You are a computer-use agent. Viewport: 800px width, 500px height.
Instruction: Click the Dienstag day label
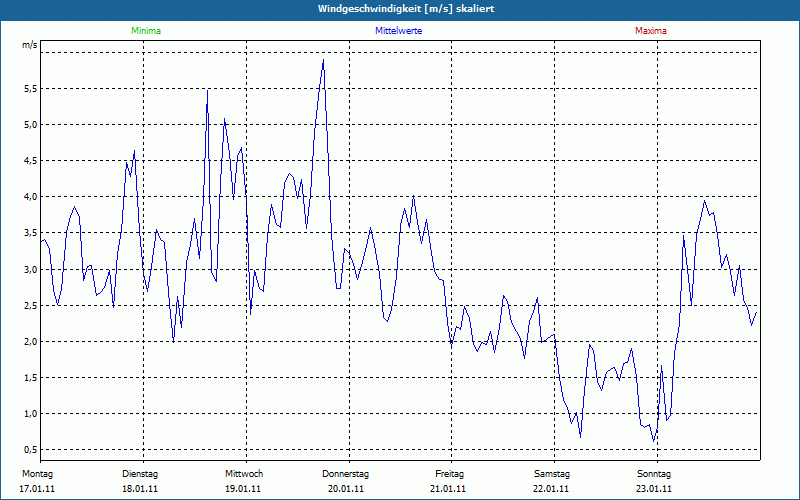tap(140, 474)
